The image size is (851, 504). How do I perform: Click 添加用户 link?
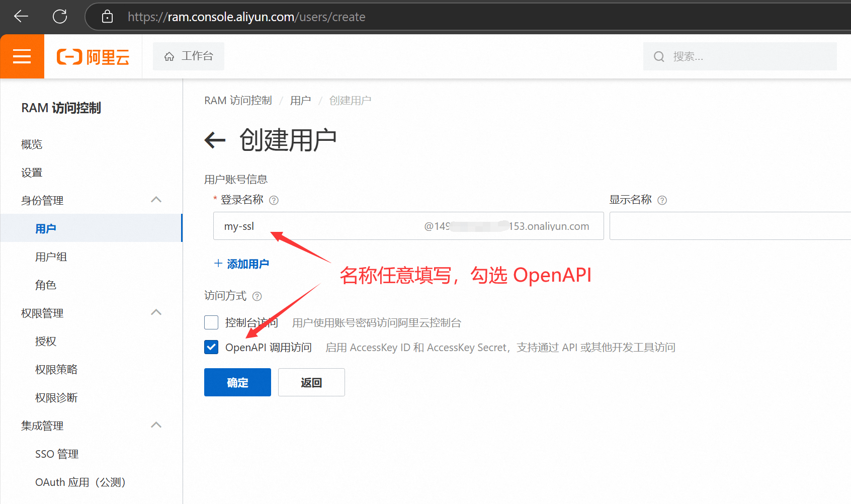point(242,264)
